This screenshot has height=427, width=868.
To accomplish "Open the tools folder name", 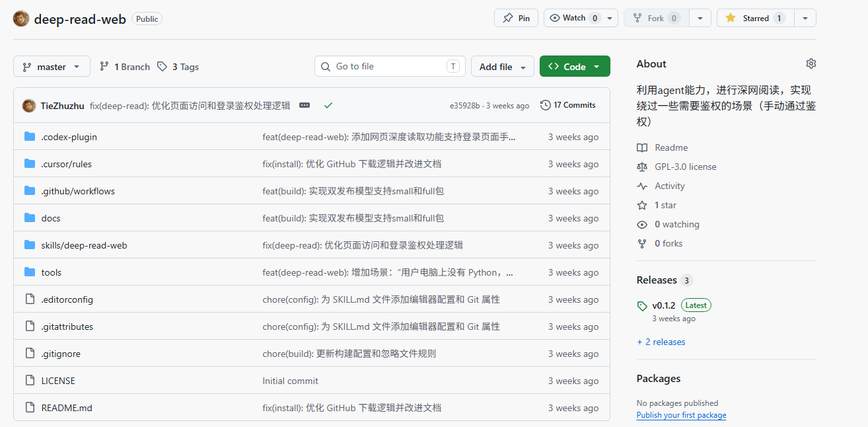I will coord(52,272).
